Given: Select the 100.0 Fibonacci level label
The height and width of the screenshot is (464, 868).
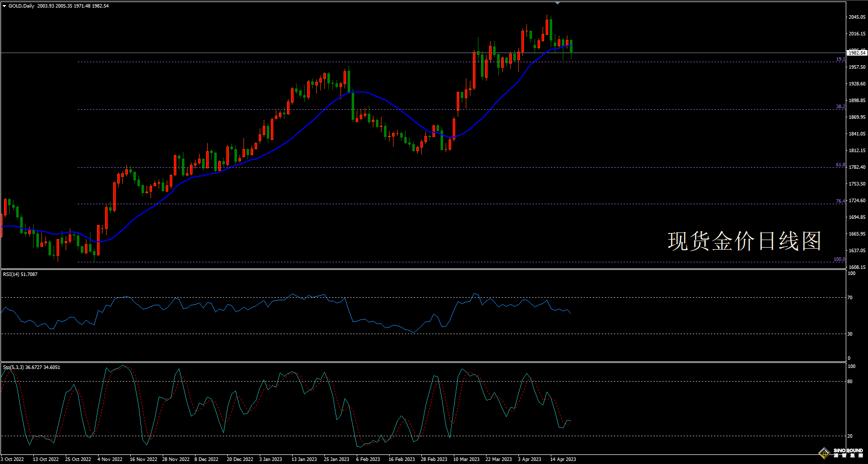Looking at the screenshot, I should point(839,259).
